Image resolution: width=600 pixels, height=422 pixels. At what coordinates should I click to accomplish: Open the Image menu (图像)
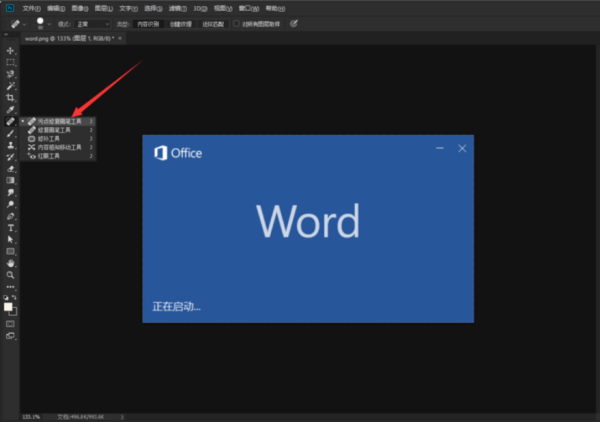(80, 8)
